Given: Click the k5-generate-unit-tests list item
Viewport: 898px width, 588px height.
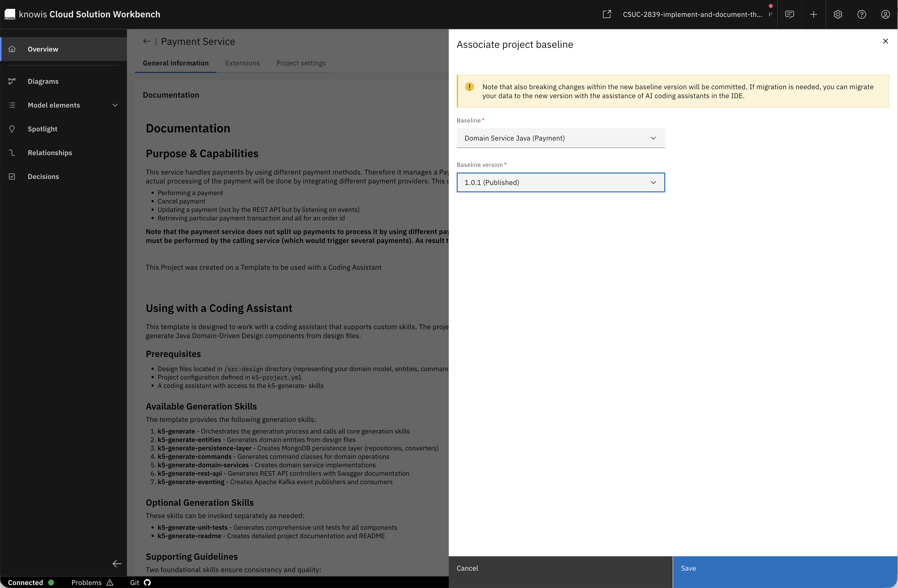Looking at the screenshot, I should pos(277,527).
